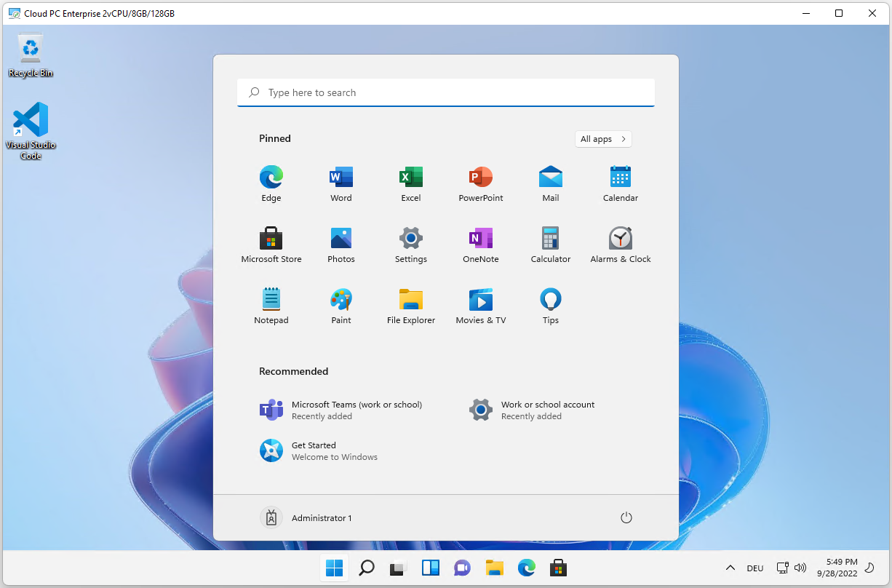The width and height of the screenshot is (892, 588).
Task: Launch OneNote
Action: pyautogui.click(x=481, y=245)
